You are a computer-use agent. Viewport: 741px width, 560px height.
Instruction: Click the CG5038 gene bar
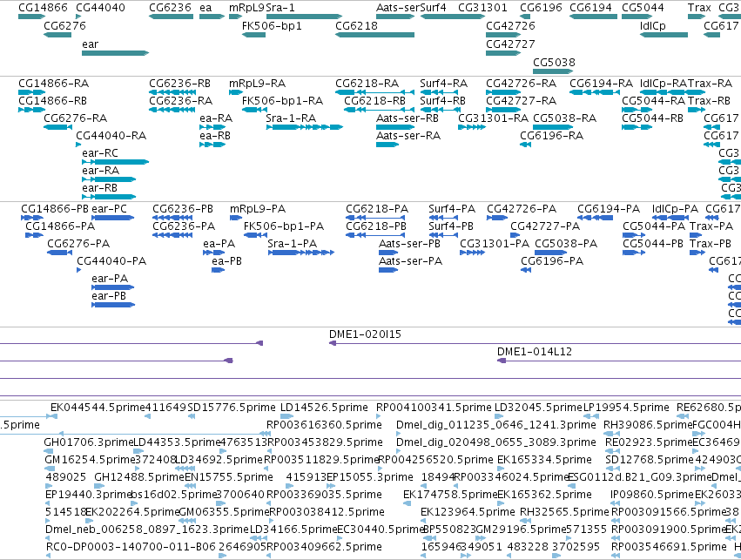(x=553, y=71)
